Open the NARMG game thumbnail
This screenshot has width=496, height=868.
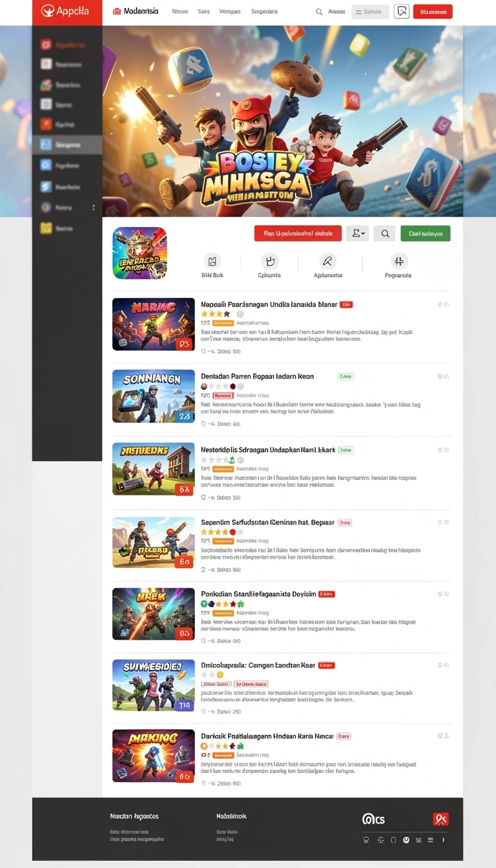click(154, 324)
